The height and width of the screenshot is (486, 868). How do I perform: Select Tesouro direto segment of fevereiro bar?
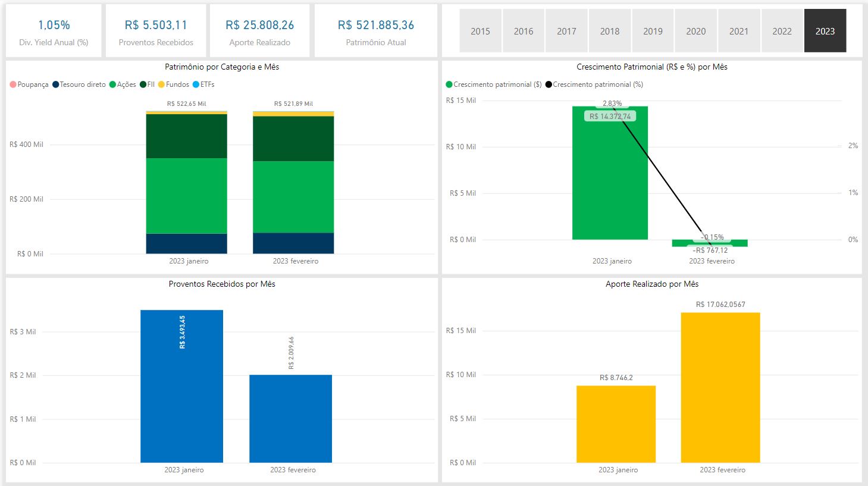tap(293, 243)
